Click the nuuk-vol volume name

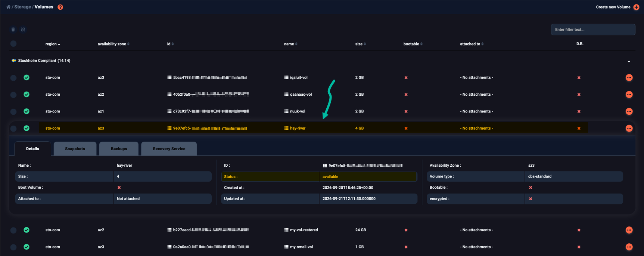(x=298, y=111)
